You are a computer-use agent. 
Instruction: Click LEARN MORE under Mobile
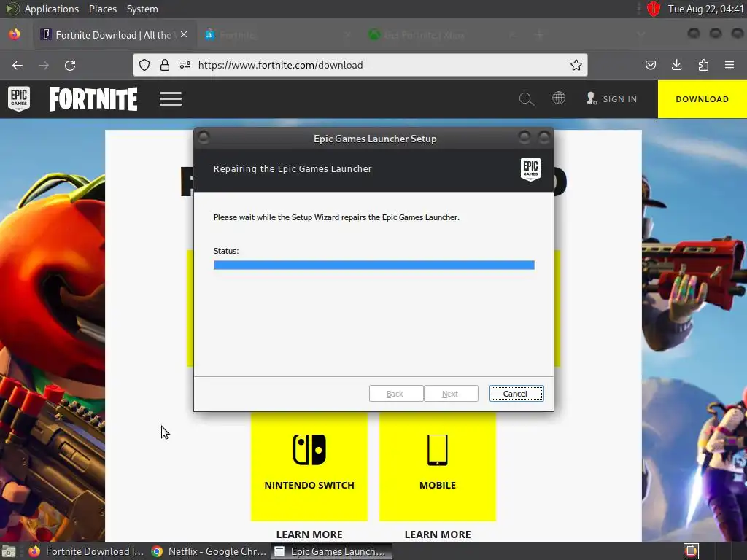[x=438, y=534]
